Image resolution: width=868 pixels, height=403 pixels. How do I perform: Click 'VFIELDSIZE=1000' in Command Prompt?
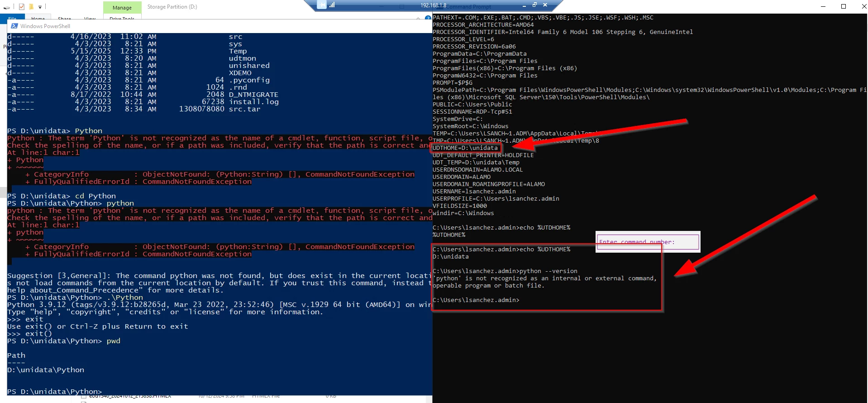(x=460, y=206)
